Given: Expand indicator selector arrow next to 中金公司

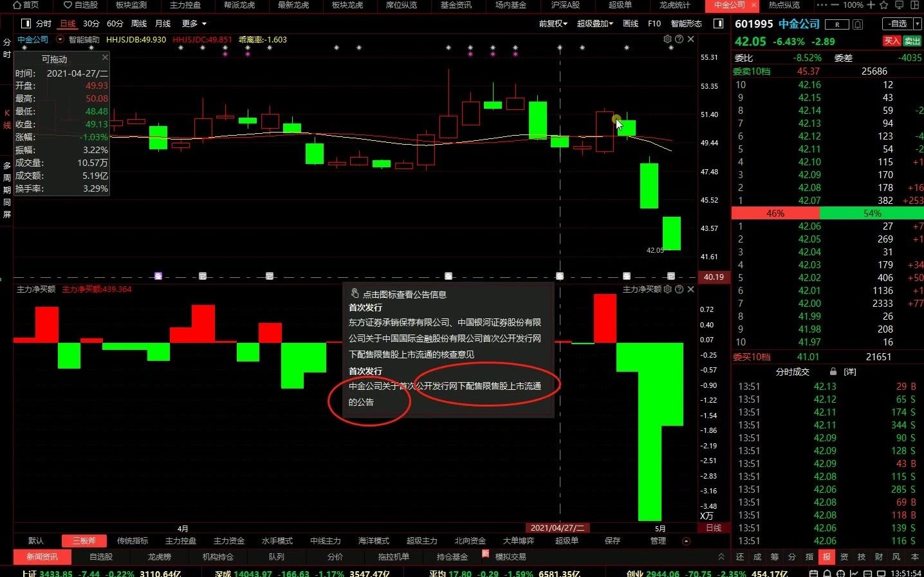Looking at the screenshot, I should tap(60, 39).
